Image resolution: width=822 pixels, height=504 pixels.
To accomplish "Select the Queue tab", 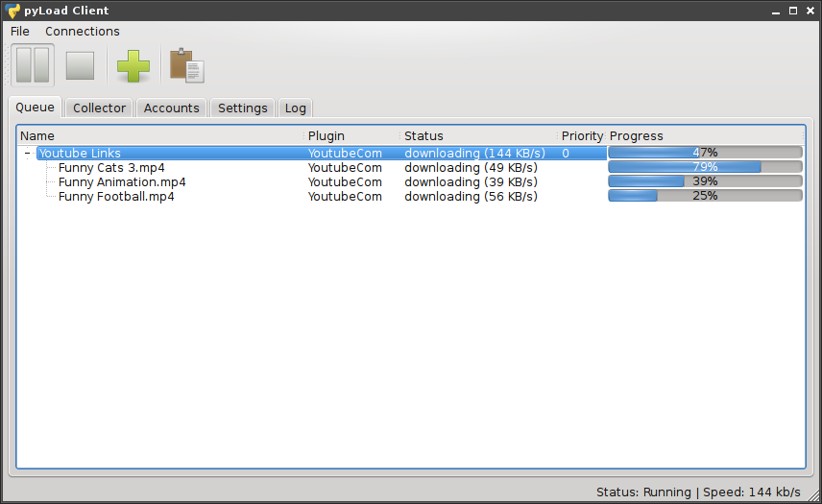I will click(35, 108).
